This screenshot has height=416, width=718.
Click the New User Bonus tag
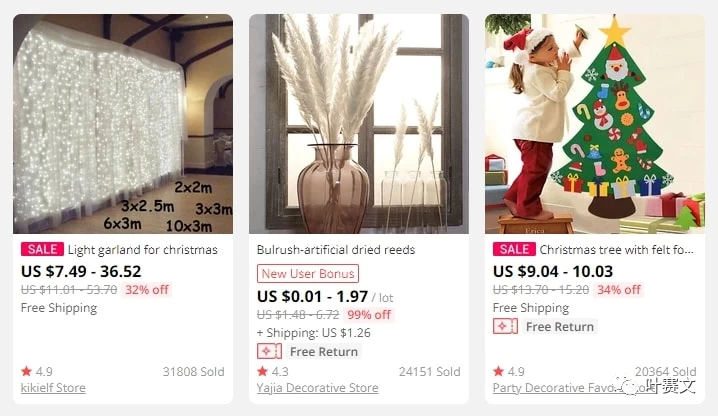(308, 274)
